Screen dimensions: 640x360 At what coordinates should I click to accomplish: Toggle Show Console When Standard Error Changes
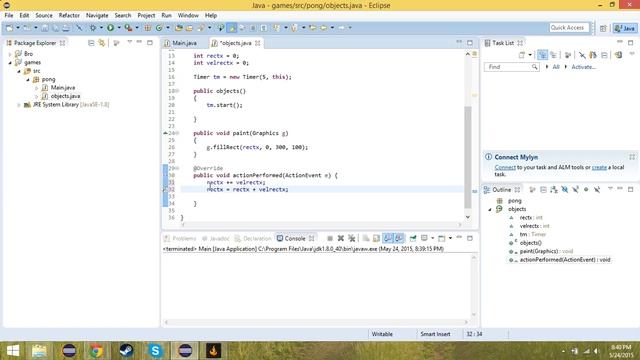pyautogui.click(x=399, y=238)
